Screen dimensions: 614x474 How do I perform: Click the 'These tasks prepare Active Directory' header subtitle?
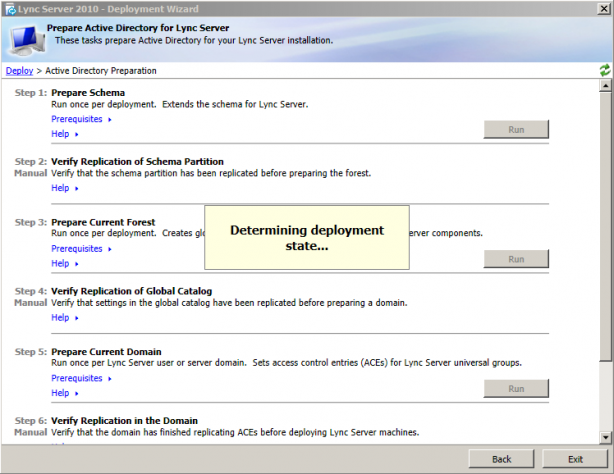click(194, 40)
